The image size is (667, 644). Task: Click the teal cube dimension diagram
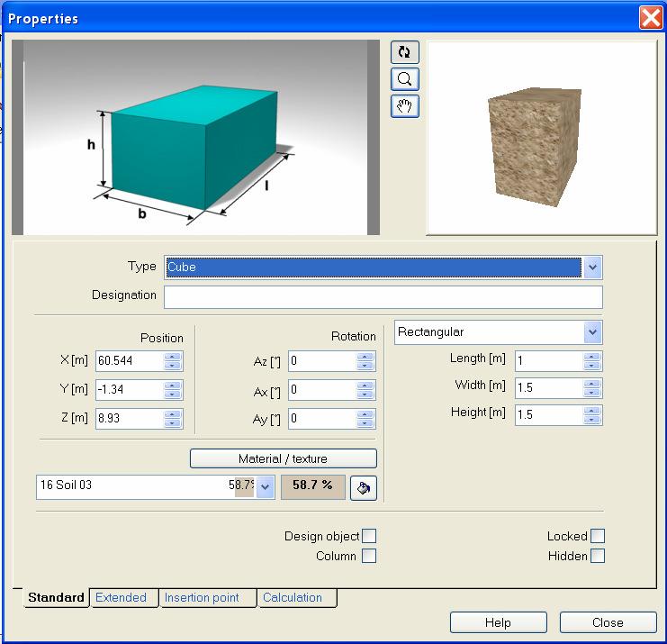point(195,138)
